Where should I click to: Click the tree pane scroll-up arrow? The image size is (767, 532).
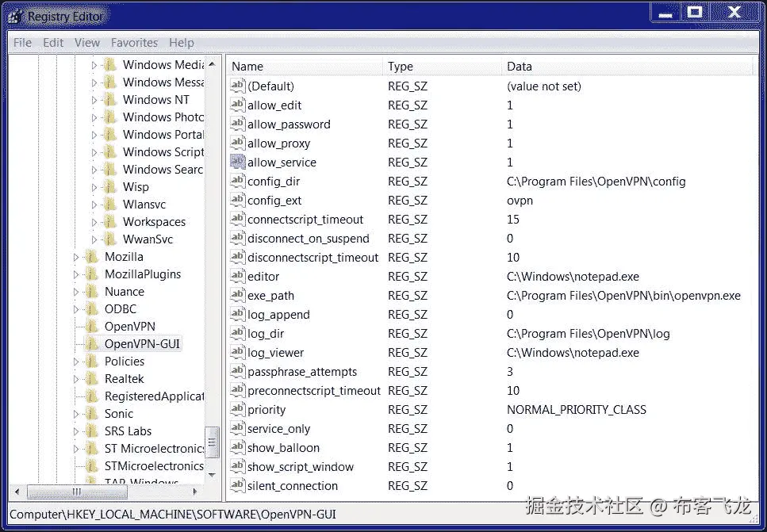(x=212, y=64)
